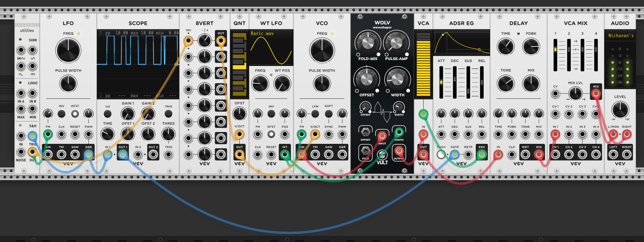
Task: Click the VCA MIX CH 2 output jack
Action: click(569, 154)
